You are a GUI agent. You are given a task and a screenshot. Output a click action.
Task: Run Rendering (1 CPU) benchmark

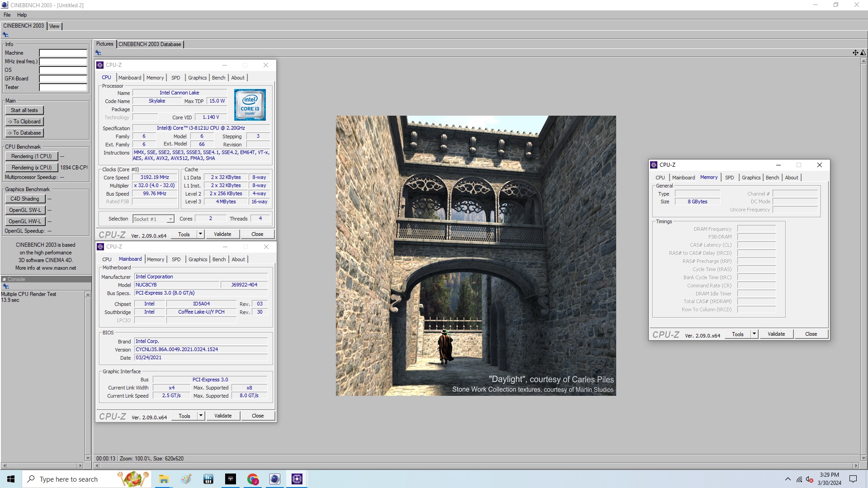tap(32, 156)
